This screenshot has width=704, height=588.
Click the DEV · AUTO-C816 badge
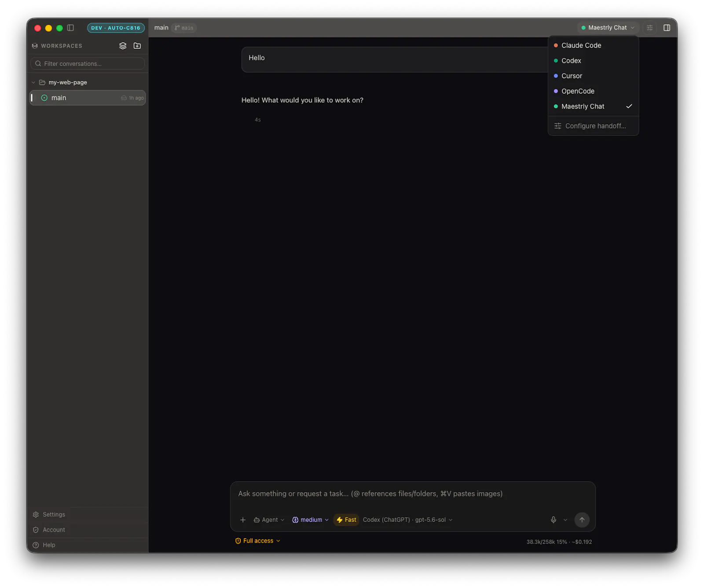[x=116, y=28]
